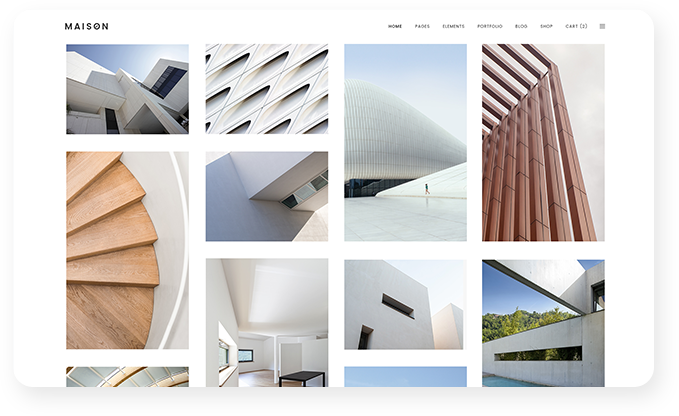679x416 pixels.
Task: Select the terracotta vertical slats photo
Action: (x=543, y=142)
